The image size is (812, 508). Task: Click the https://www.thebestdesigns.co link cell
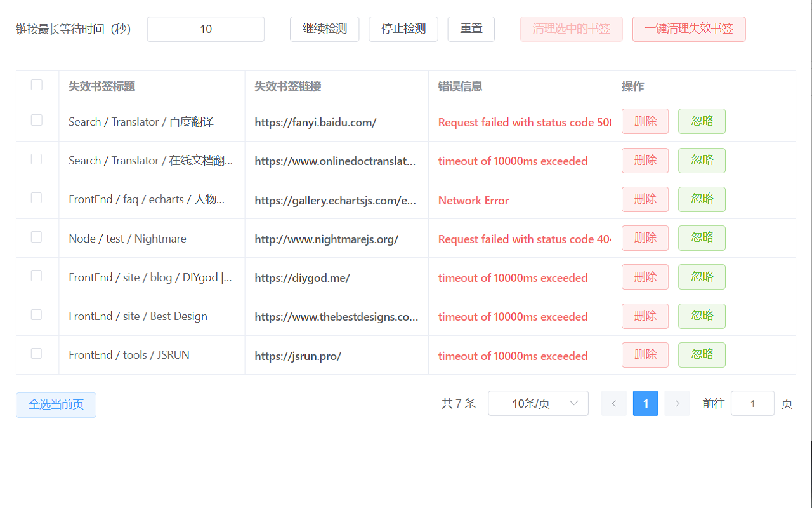tap(336, 317)
